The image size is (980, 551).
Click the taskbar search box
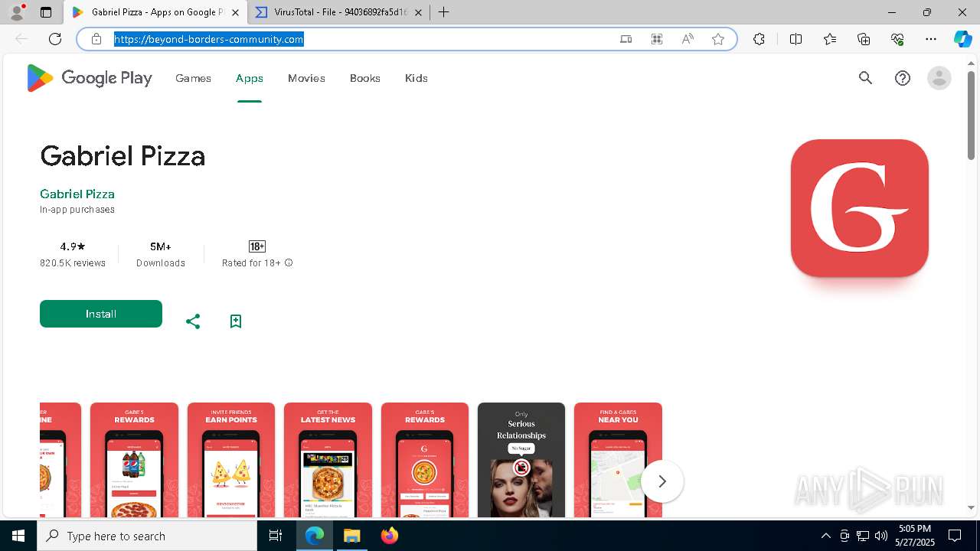tap(147, 536)
